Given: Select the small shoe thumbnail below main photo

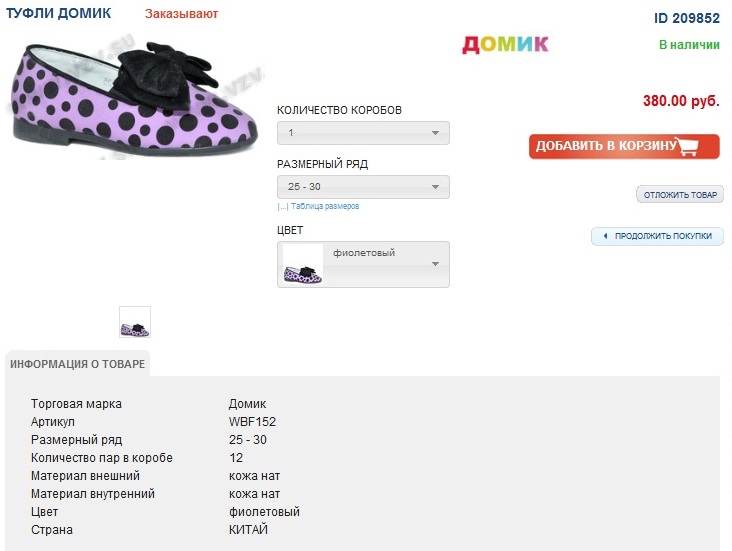Looking at the screenshot, I should [x=135, y=322].
